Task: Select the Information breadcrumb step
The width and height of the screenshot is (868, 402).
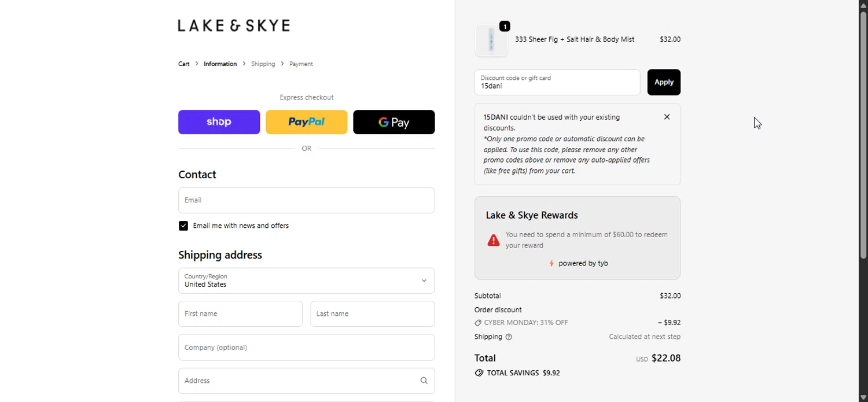Action: pos(220,64)
